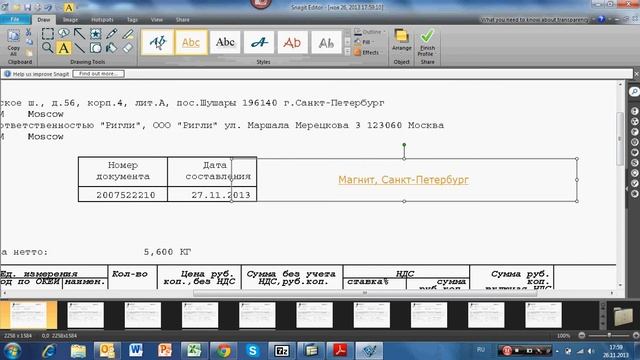Apply the orange underlined Abc style

pos(191,42)
